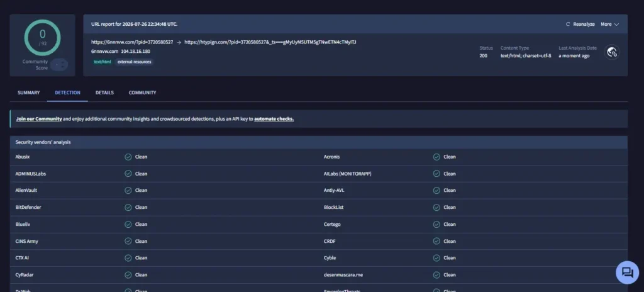This screenshot has height=292, width=644.
Task: Click the Clean check icon for CTX AI
Action: tap(128, 258)
